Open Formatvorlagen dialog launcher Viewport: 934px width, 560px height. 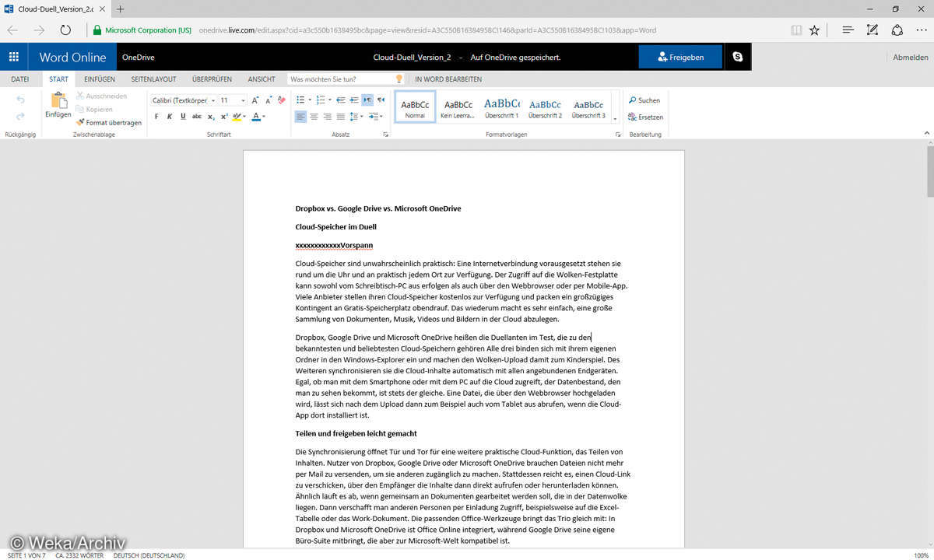tap(618, 135)
